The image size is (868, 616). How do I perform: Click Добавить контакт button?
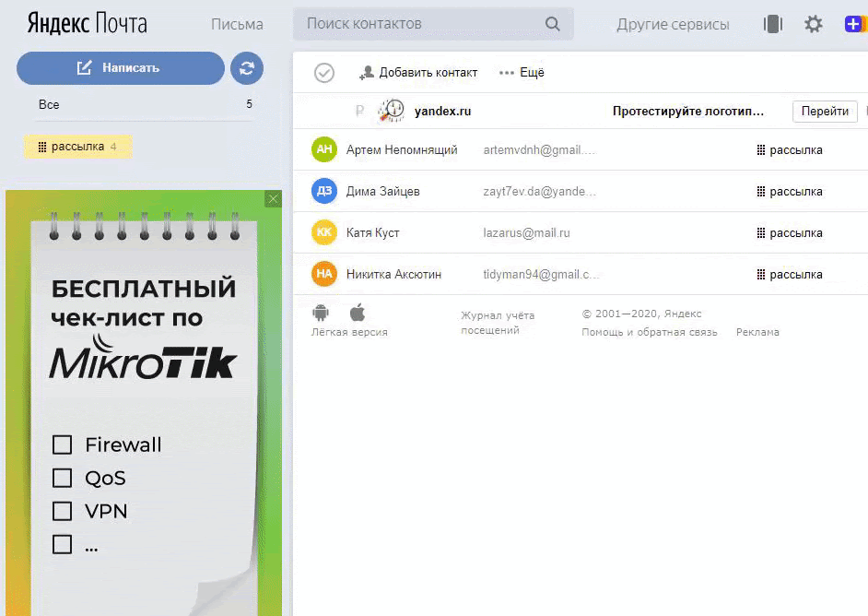click(x=418, y=73)
